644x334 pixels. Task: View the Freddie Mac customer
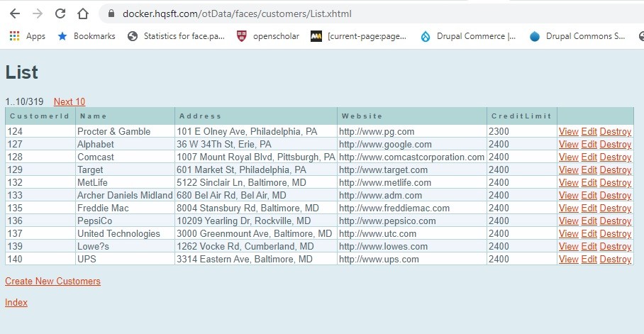568,208
